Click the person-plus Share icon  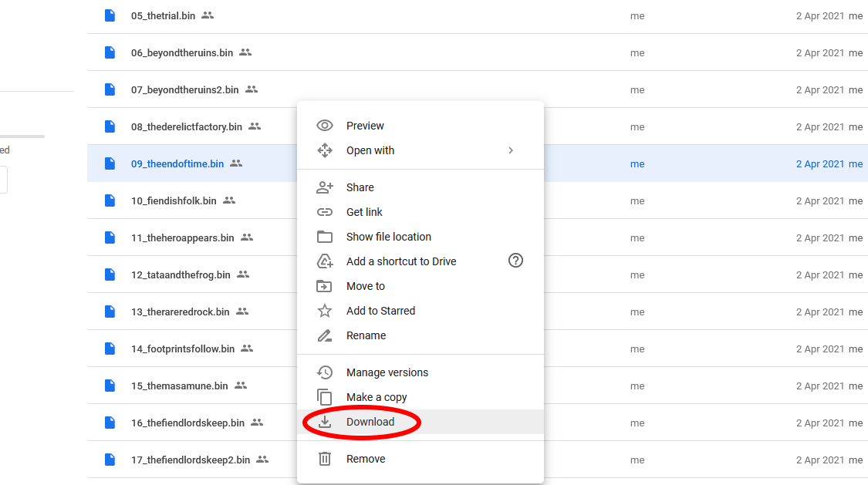[x=325, y=187]
